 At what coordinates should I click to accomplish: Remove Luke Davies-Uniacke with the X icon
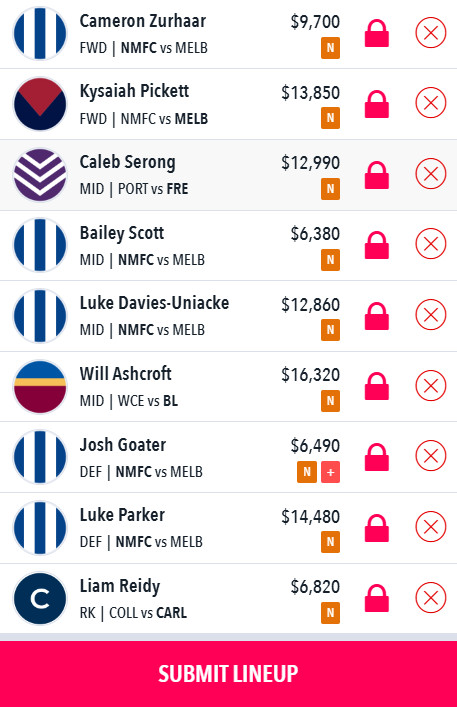pos(430,314)
